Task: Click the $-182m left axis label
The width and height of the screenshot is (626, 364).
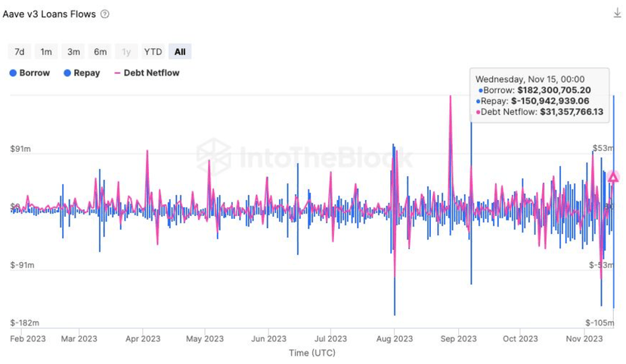Action: (25, 323)
